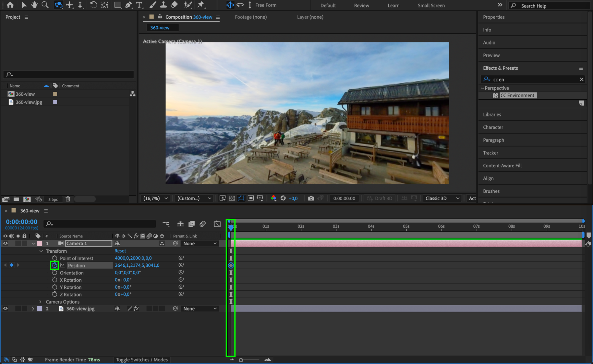This screenshot has height=364, width=593.
Task: Open the Footage (none) tab
Action: pyautogui.click(x=251, y=17)
